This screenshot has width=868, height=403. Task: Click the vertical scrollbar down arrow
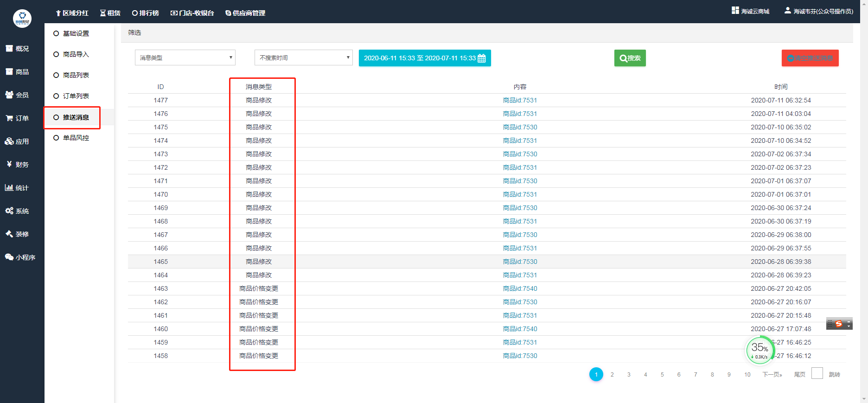tap(864, 399)
